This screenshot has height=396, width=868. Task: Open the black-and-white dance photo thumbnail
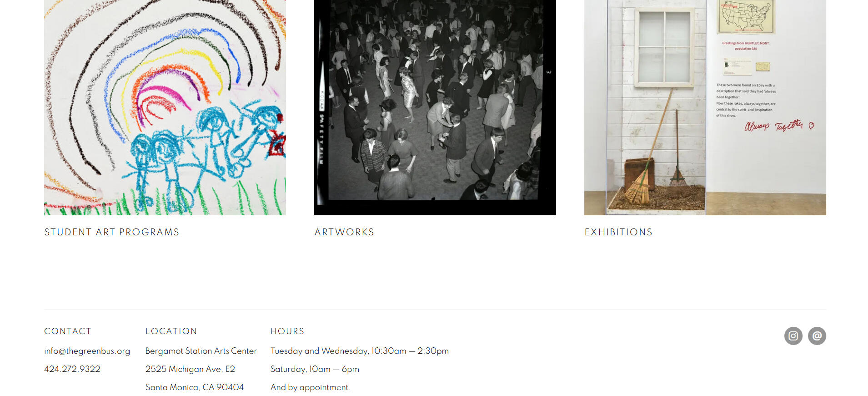(435, 107)
